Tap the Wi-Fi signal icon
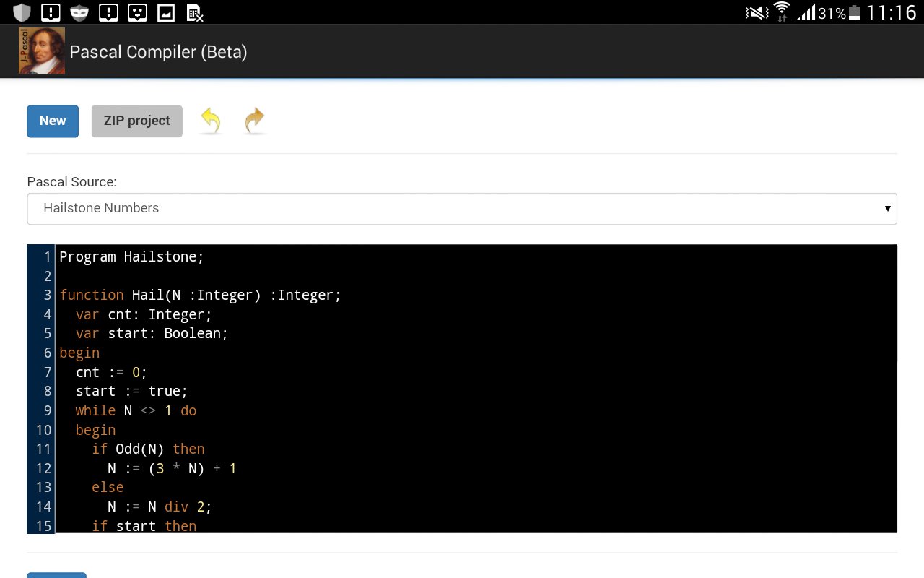Image resolution: width=924 pixels, height=578 pixels. 782,12
